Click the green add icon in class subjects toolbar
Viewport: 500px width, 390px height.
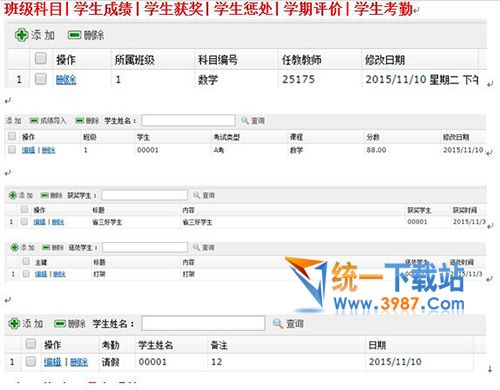21,35
